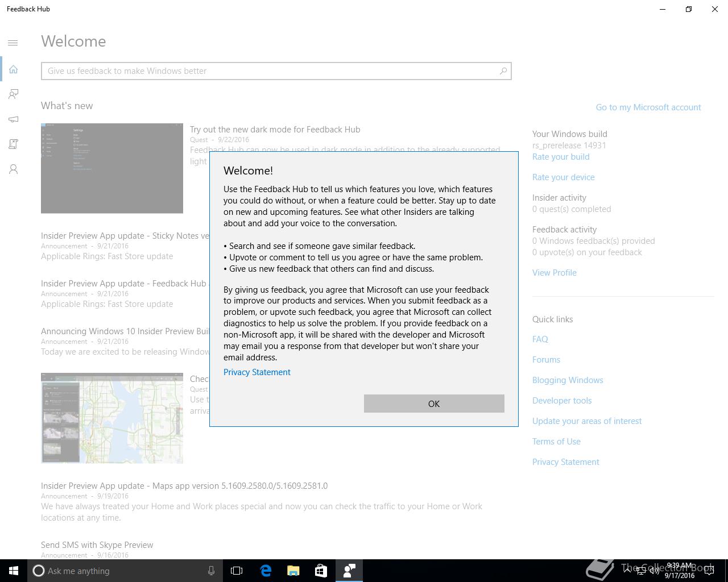Open Go to my Microsoft account link
The image size is (728, 582).
click(648, 107)
